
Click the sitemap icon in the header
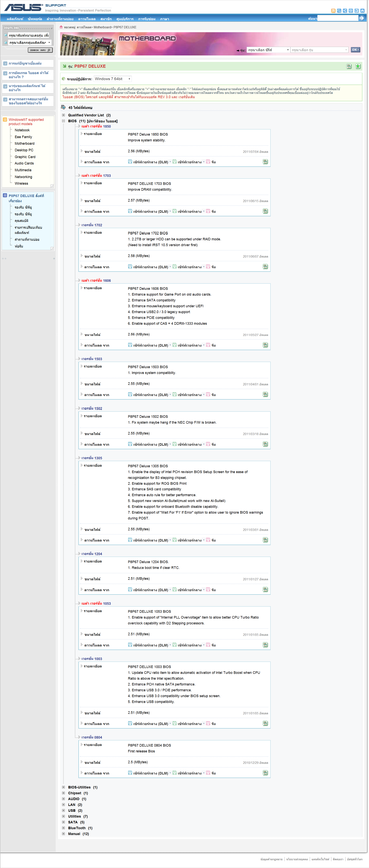point(345,11)
